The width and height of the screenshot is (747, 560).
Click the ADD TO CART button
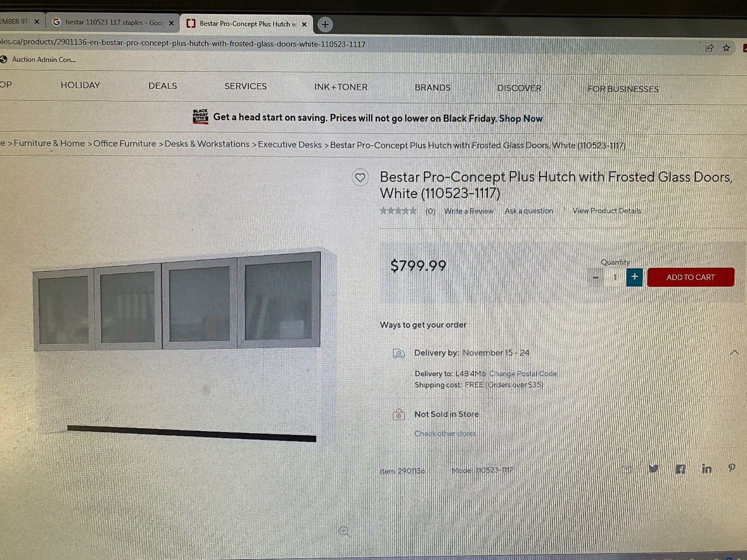[691, 277]
